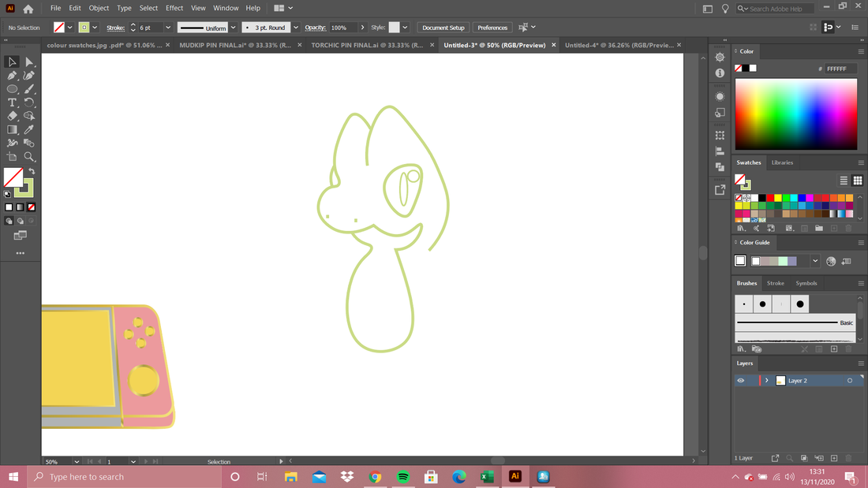Select the Direct Selection tool
This screenshot has width=868, height=488.
coord(29,62)
